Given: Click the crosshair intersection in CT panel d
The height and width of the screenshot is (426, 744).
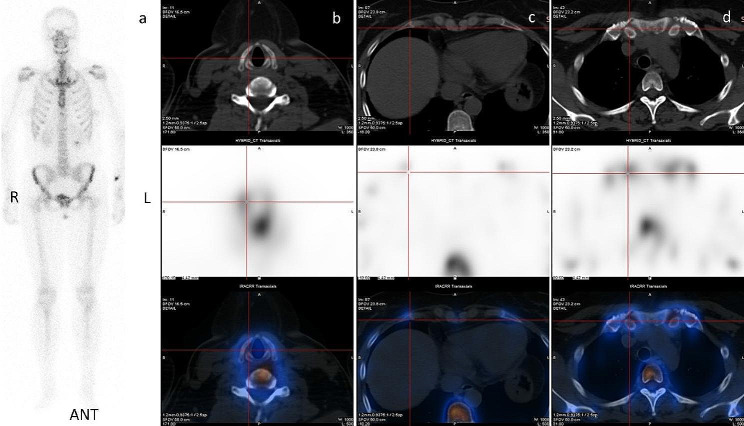Looking at the screenshot, I should click(x=629, y=30).
